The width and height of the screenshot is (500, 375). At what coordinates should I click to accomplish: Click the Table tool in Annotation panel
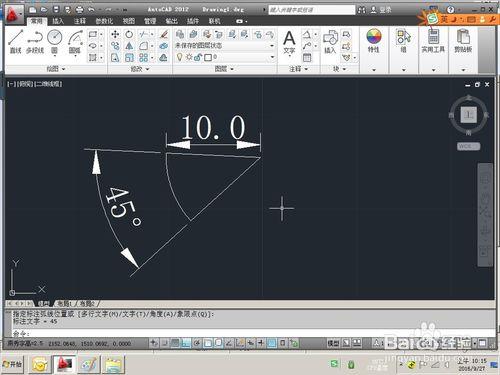[x=307, y=58]
